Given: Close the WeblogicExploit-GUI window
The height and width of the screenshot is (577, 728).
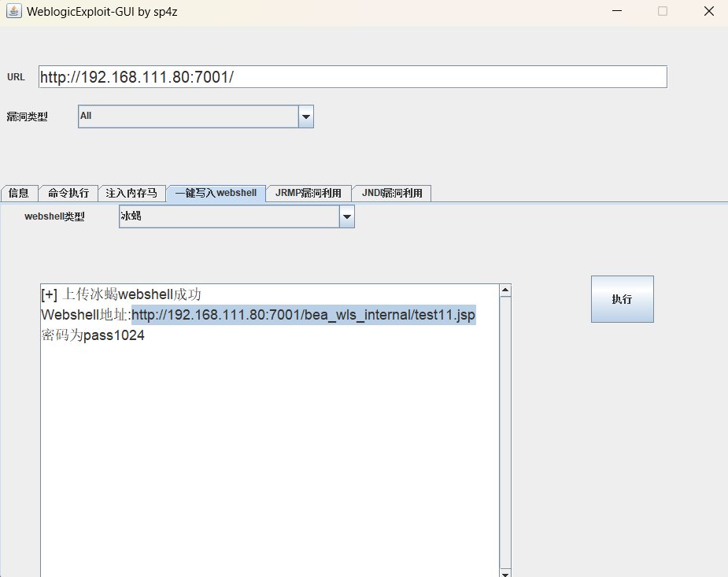Looking at the screenshot, I should [x=708, y=11].
